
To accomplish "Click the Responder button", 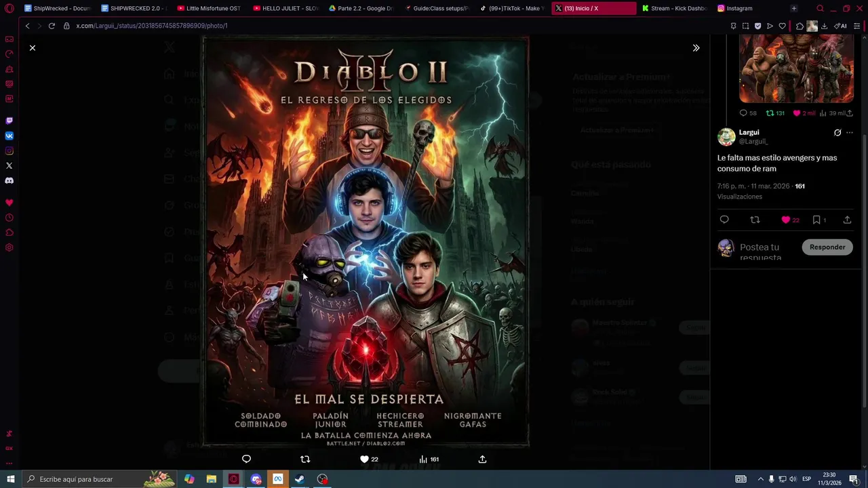I will coord(827,247).
